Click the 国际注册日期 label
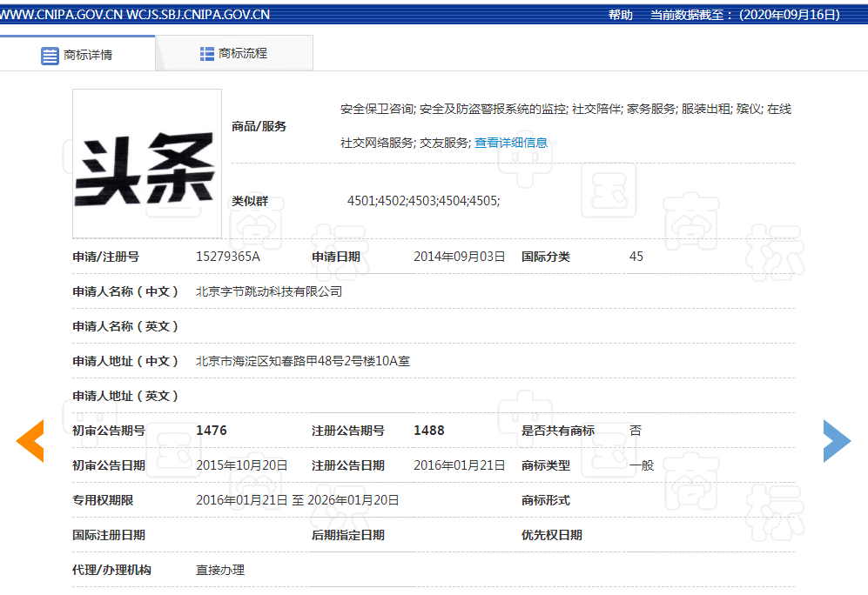Viewport: 868px width, 595px height. pyautogui.click(x=109, y=535)
